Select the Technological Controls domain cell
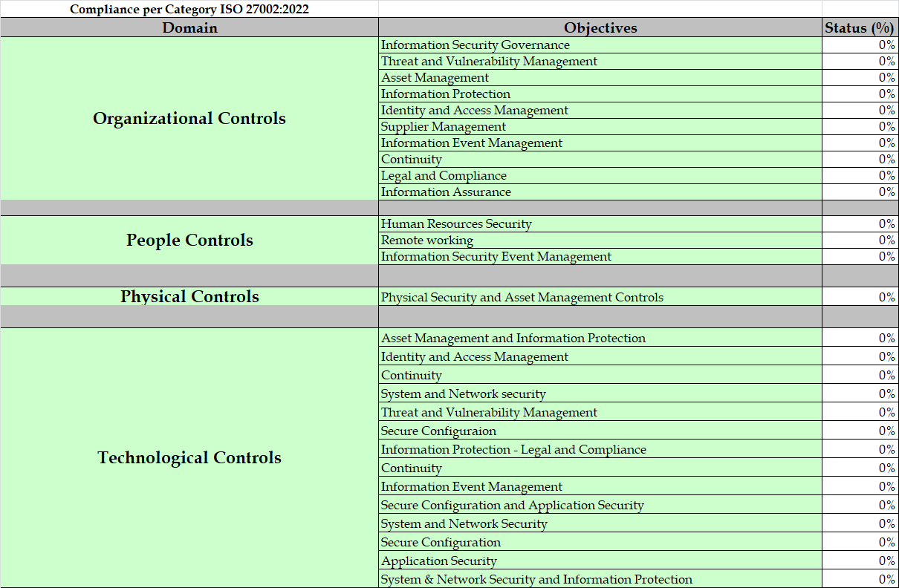The width and height of the screenshot is (899, 588). click(189, 458)
